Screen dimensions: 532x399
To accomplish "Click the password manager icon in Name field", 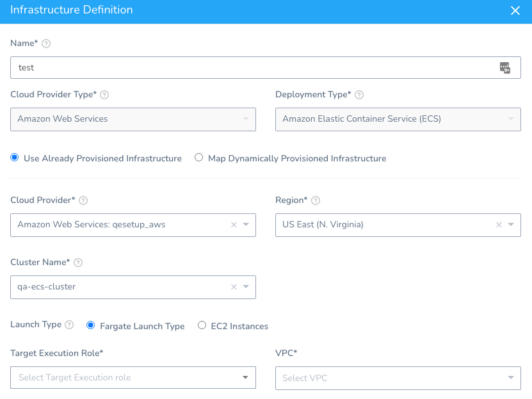I will [x=505, y=67].
